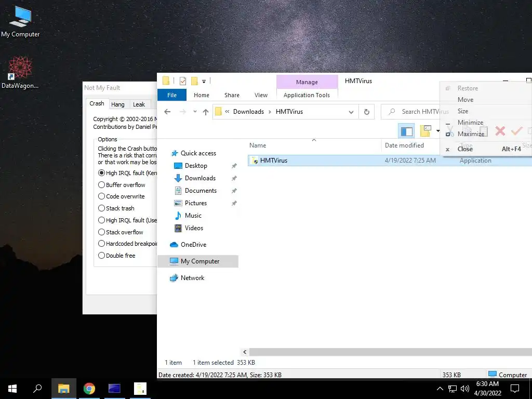Select Double free option in Not My Fault
Viewport: 532px width, 399px height.
click(x=101, y=255)
